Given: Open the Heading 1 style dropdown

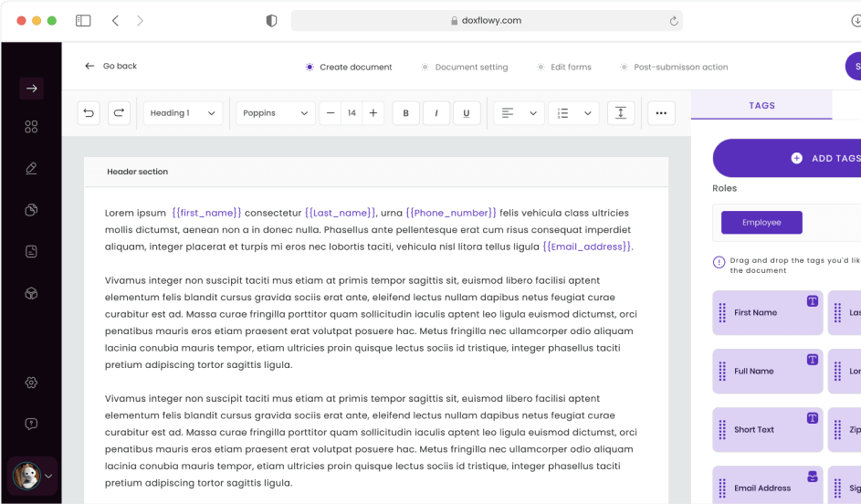Looking at the screenshot, I should point(183,113).
